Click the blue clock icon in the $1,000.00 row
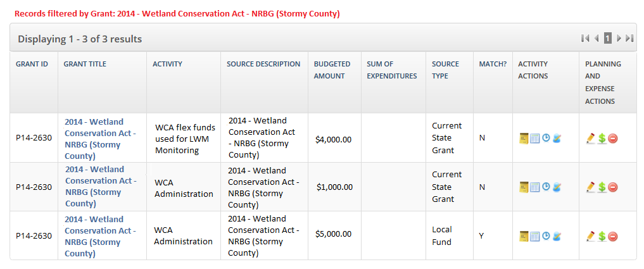Viewport: 644px width, 269px height. tap(546, 187)
